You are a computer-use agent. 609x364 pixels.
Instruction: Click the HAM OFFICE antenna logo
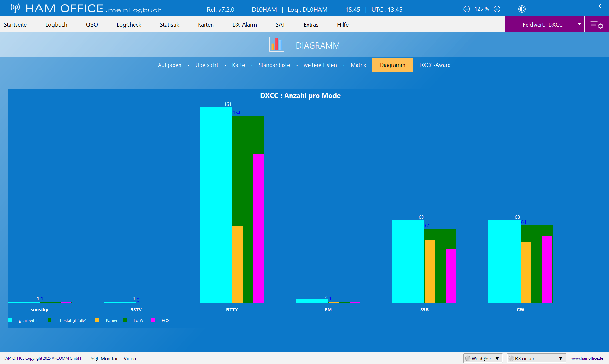[x=15, y=8]
